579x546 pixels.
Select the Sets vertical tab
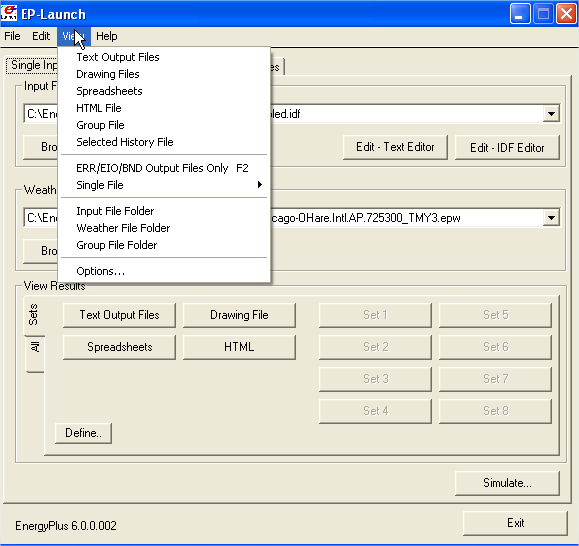pos(34,315)
